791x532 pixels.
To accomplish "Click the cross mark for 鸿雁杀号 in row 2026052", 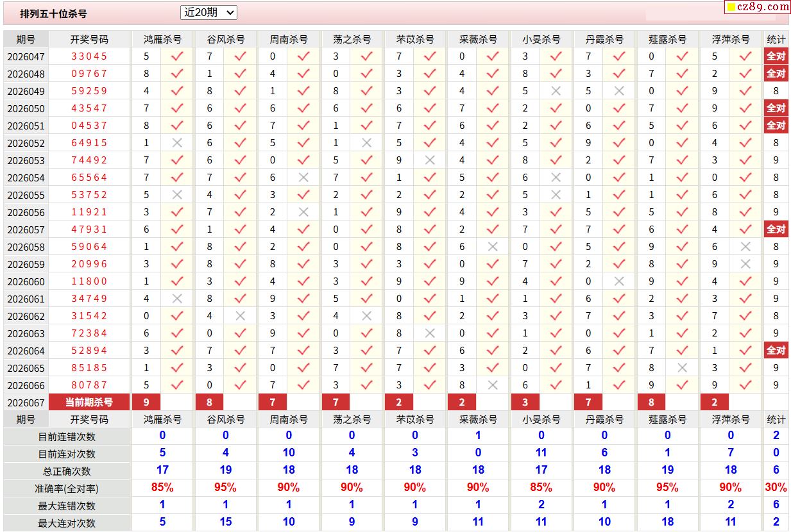I will point(177,143).
